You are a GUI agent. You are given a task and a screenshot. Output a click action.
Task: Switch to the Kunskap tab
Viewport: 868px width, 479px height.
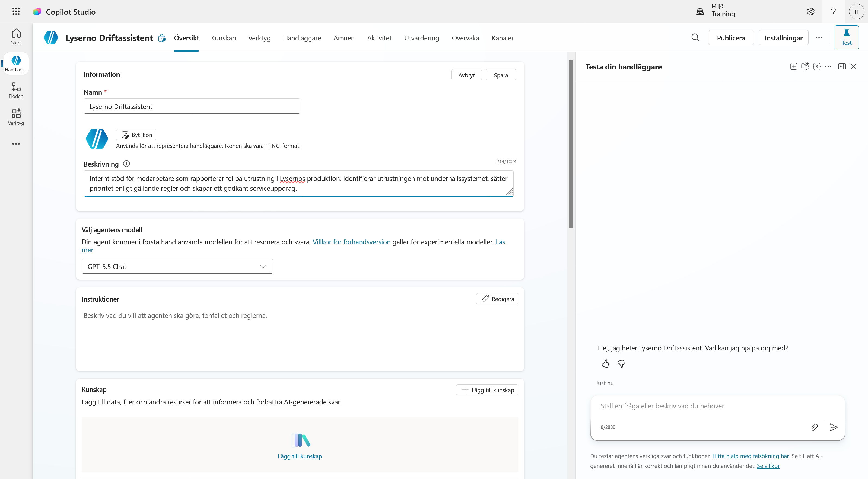point(223,38)
